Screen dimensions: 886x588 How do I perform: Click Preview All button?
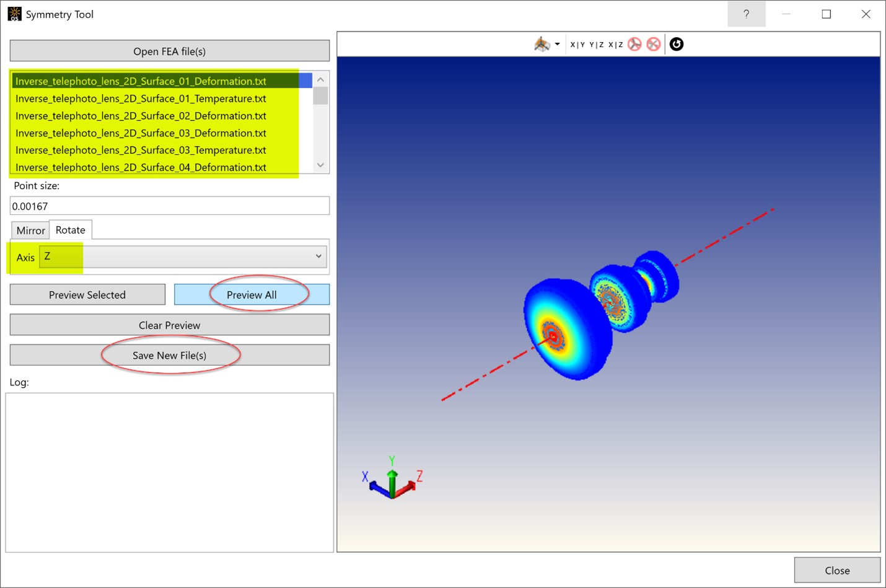pyautogui.click(x=252, y=295)
